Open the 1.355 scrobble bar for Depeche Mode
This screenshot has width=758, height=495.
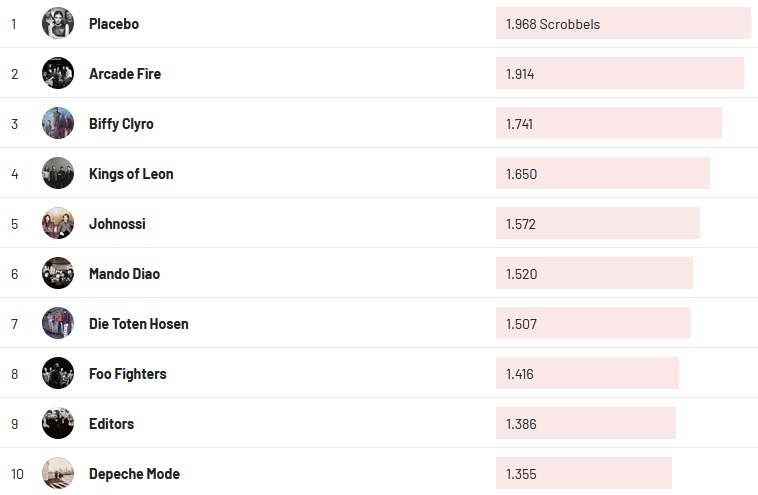[x=583, y=473]
